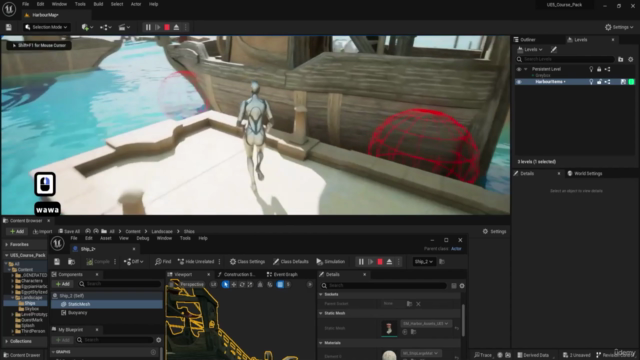Viewport: 640px width, 360px height.
Task: Expand the Favorites section
Action: click(7, 244)
